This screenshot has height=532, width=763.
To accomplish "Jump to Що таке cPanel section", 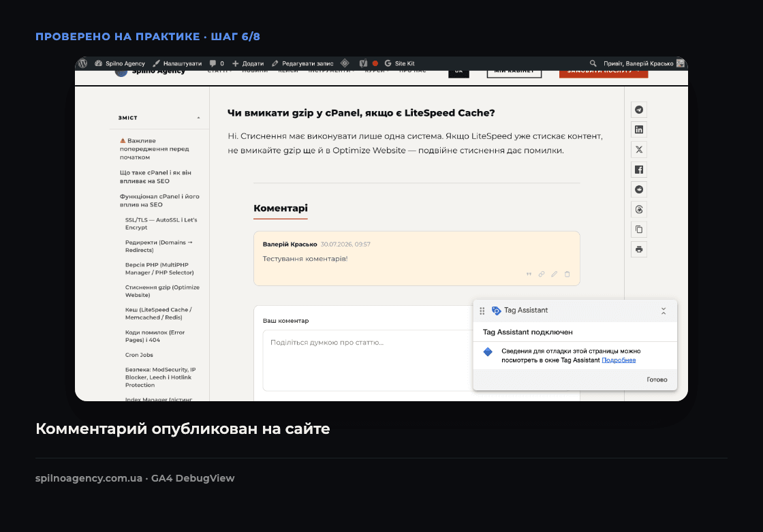I will pos(155,176).
